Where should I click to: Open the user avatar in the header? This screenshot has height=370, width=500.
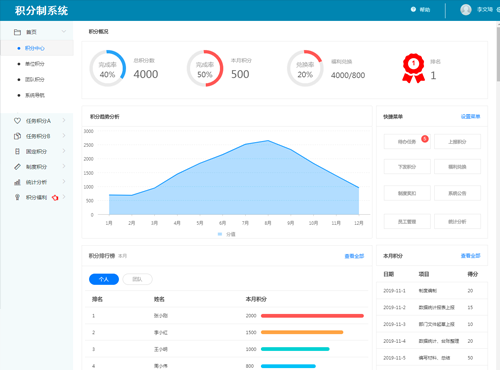pyautogui.click(x=466, y=9)
